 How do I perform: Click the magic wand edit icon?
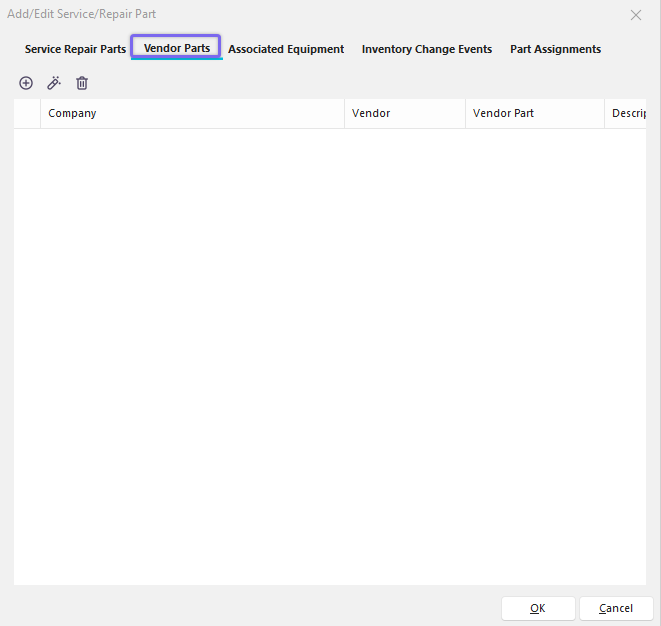click(54, 83)
